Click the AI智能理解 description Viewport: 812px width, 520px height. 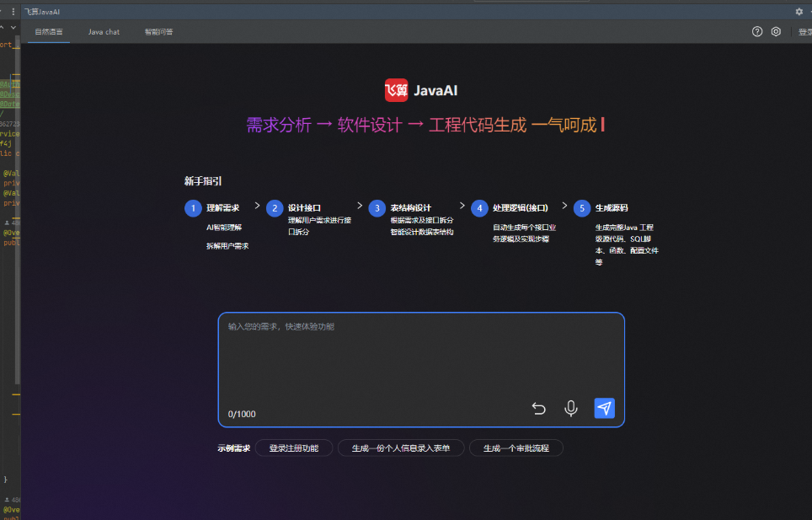click(224, 228)
